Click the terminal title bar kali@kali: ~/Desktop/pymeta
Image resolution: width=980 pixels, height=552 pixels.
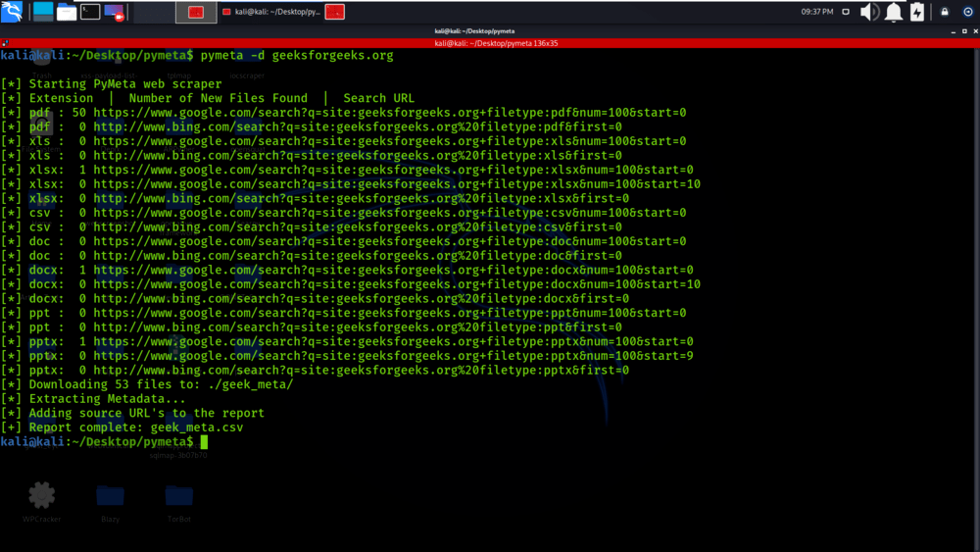[x=474, y=31]
